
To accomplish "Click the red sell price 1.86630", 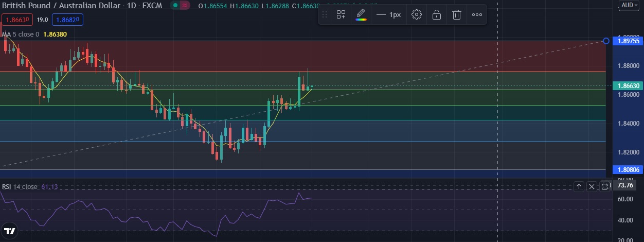I will (x=17, y=20).
